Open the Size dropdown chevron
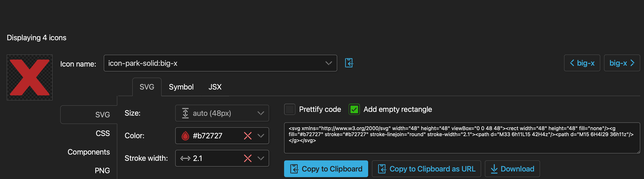644x179 pixels. pyautogui.click(x=261, y=113)
